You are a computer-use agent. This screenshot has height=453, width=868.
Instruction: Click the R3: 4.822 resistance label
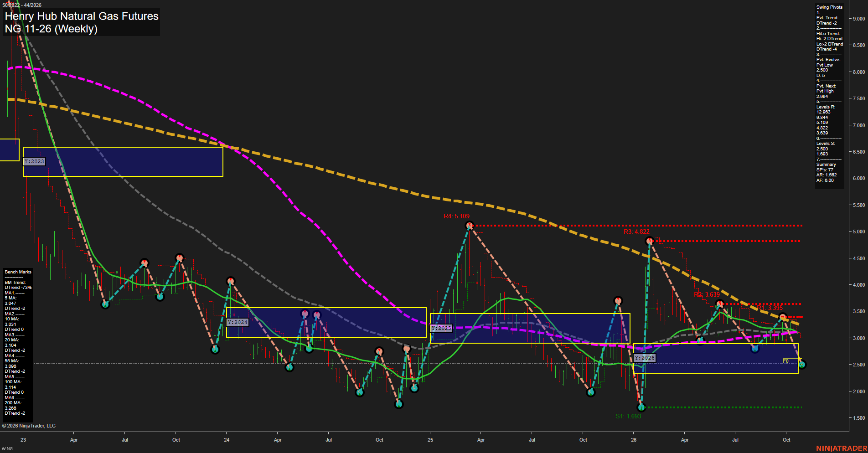[x=636, y=232]
